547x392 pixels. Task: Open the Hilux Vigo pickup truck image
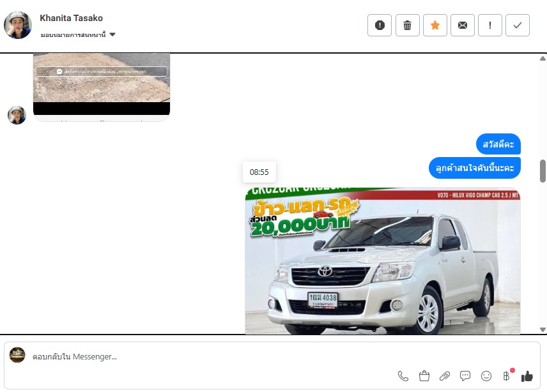pyautogui.click(x=382, y=260)
